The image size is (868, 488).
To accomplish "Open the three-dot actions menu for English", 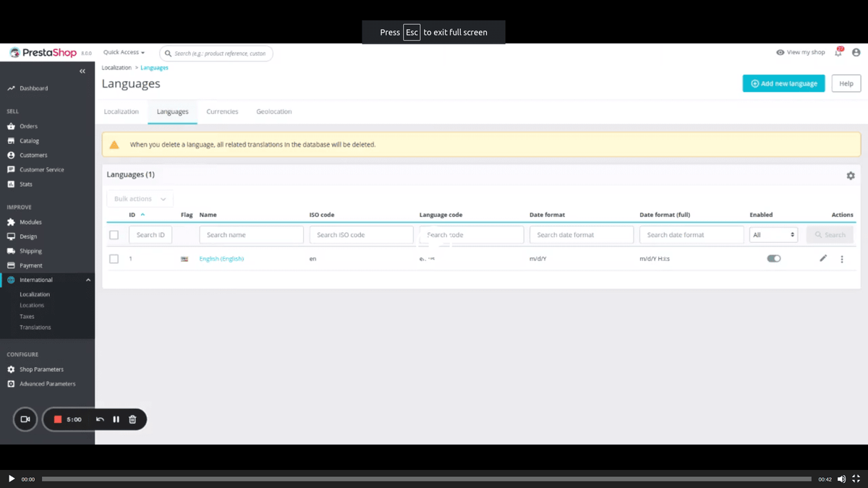I will click(841, 258).
